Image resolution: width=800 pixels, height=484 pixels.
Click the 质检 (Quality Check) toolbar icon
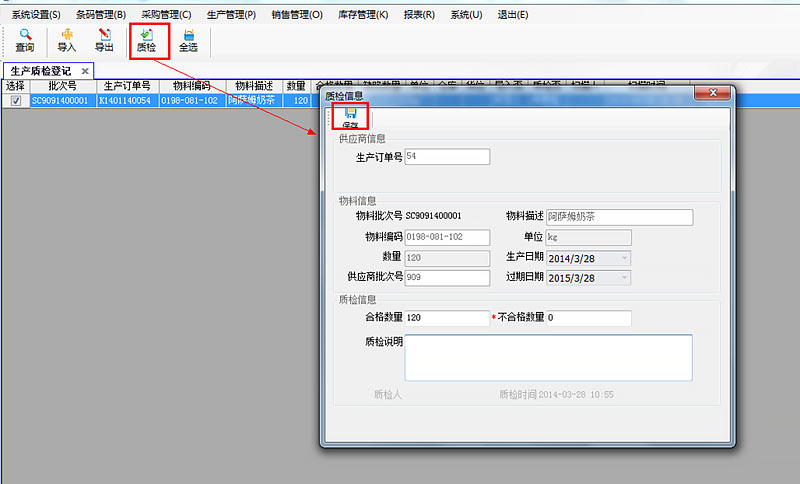click(x=146, y=40)
